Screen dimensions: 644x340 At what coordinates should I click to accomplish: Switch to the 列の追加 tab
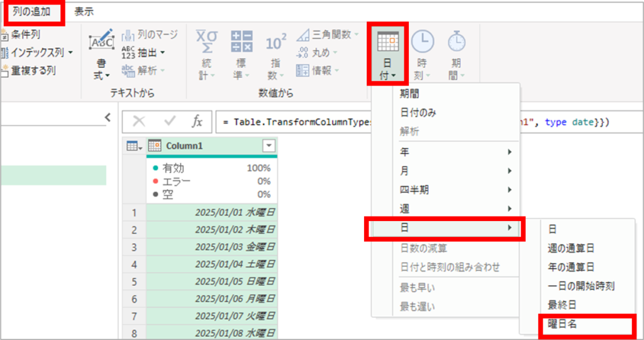[34, 11]
